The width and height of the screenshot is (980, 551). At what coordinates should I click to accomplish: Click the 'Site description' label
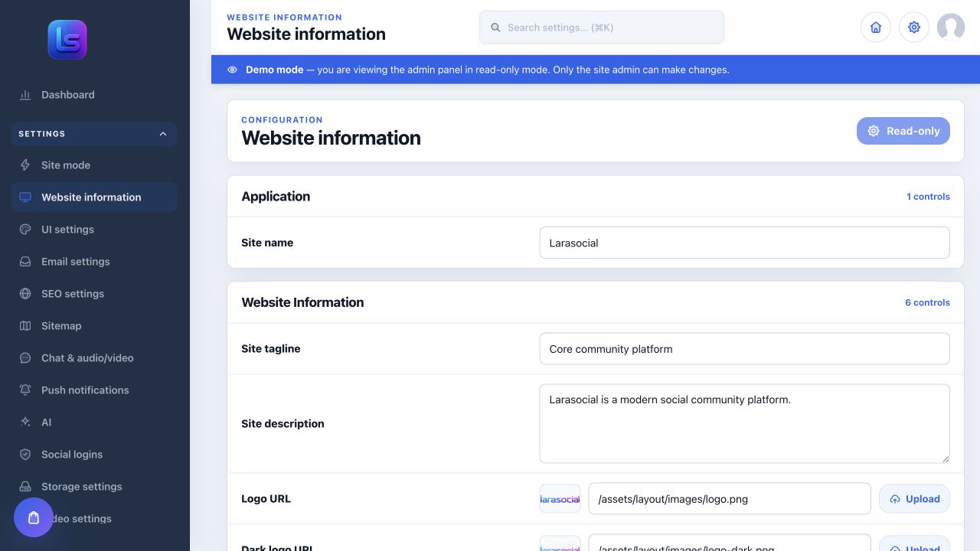[x=283, y=424]
